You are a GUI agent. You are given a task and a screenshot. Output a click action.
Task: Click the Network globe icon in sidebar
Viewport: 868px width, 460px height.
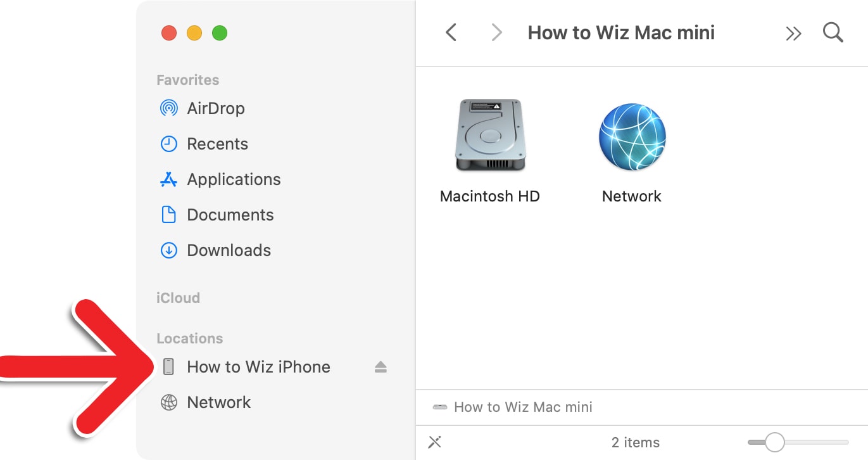pyautogui.click(x=168, y=402)
